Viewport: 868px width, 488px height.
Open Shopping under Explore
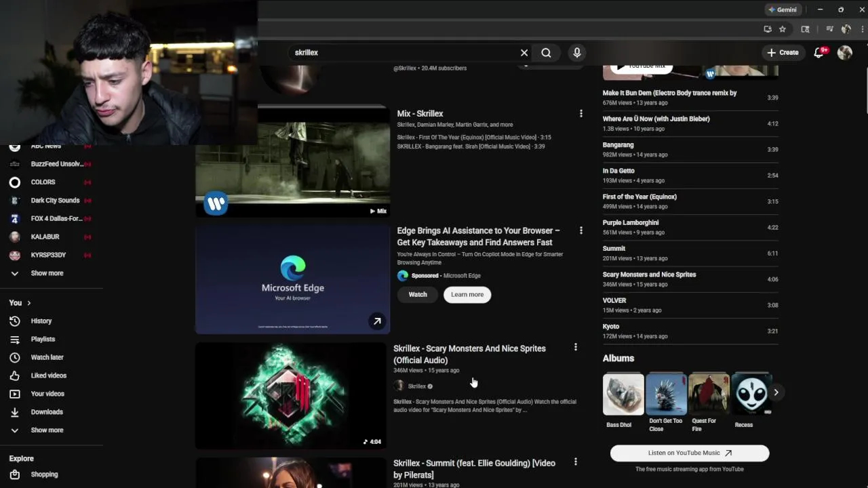pos(44,474)
